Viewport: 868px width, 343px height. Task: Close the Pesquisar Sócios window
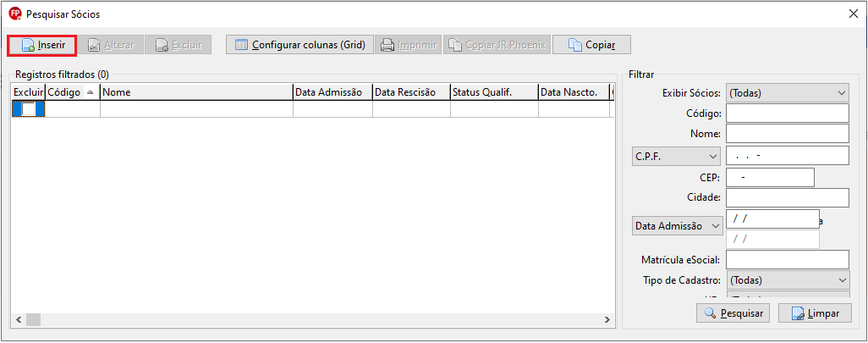click(853, 14)
